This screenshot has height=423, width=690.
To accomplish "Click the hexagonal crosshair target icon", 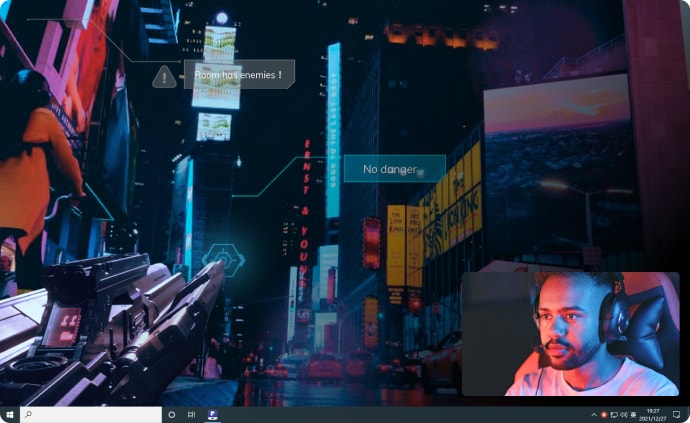I will click(223, 260).
